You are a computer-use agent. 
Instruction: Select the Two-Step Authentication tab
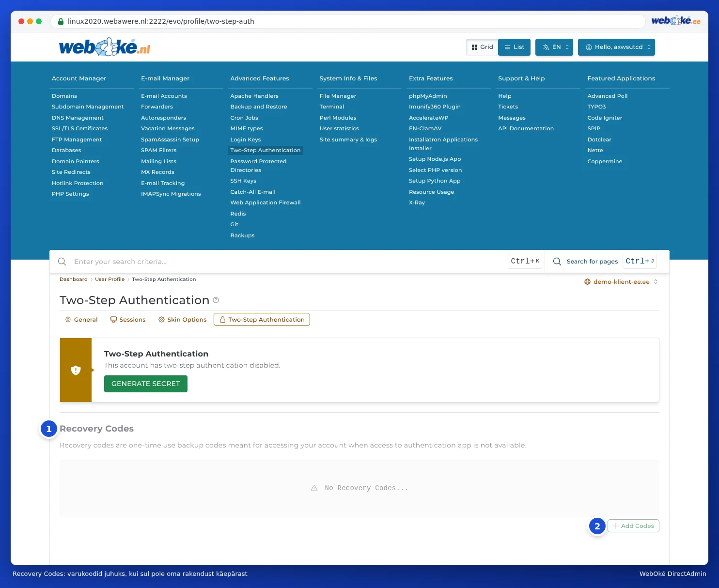[262, 320]
